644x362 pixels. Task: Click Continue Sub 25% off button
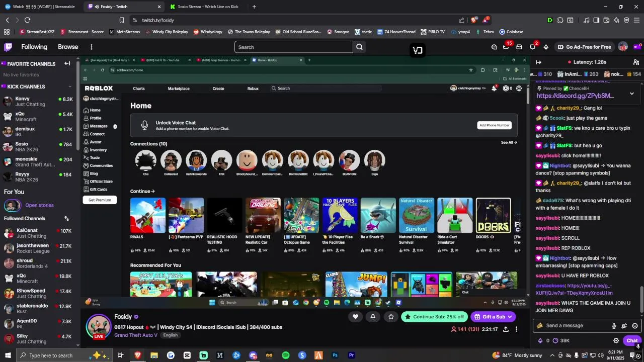pos(434,317)
